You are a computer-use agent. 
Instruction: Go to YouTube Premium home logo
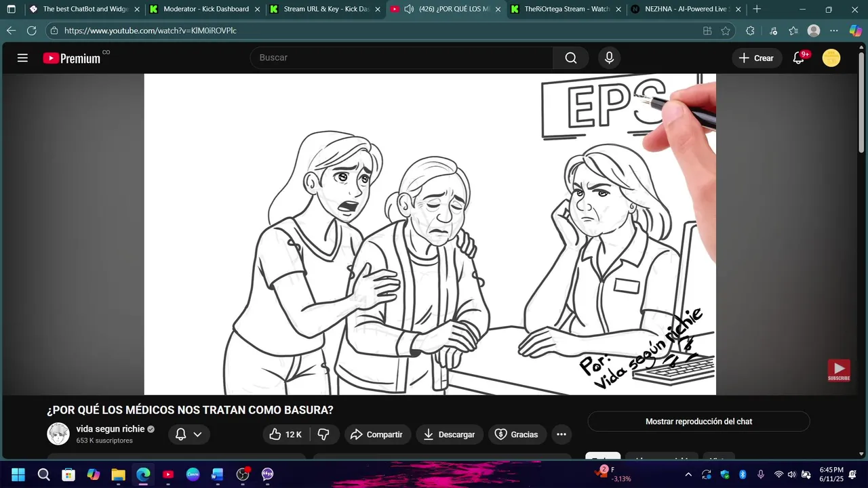[x=72, y=58]
